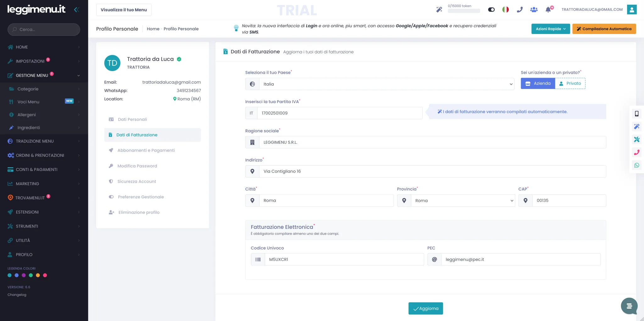The width and height of the screenshot is (644, 321).
Task: Select the Azienda option
Action: point(538,83)
